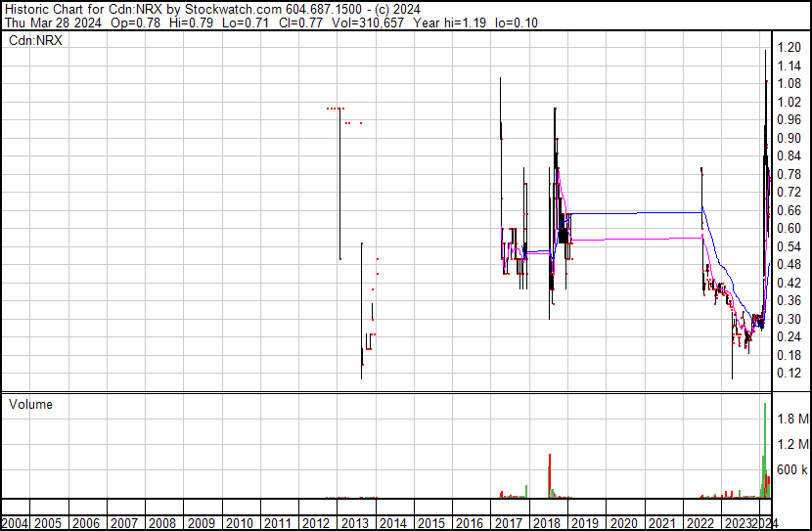
Task: Select the 2022 year on the timeline
Action: [x=700, y=523]
